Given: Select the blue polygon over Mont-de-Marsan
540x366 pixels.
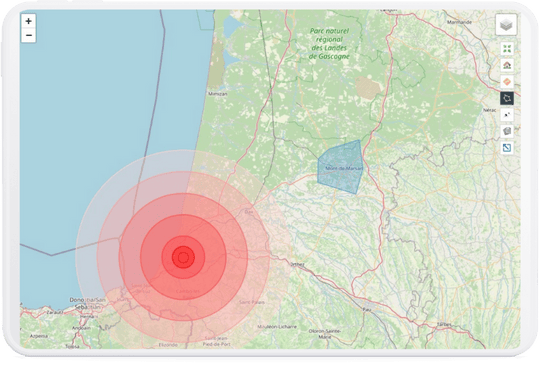Looking at the screenshot, I should click(x=340, y=167).
